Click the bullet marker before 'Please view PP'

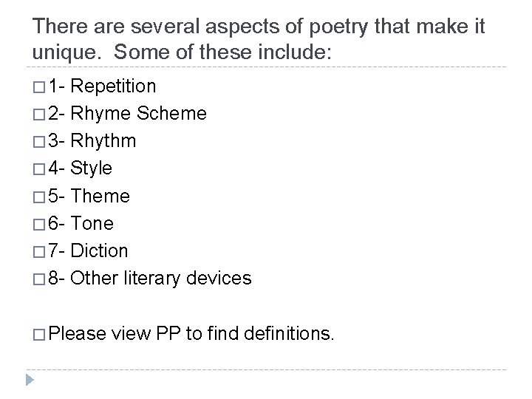[x=38, y=333]
